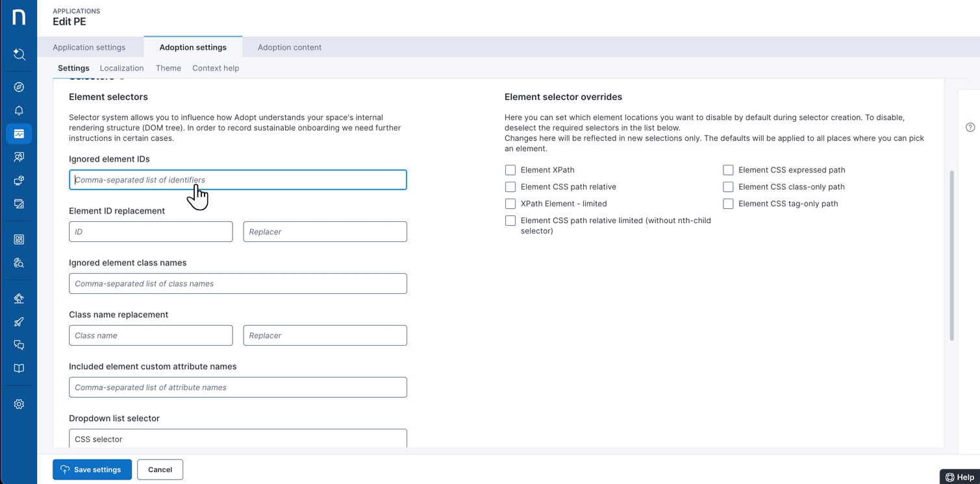This screenshot has height=484, width=980.
Task: Click the search icon atop the sidebar
Action: [x=19, y=54]
